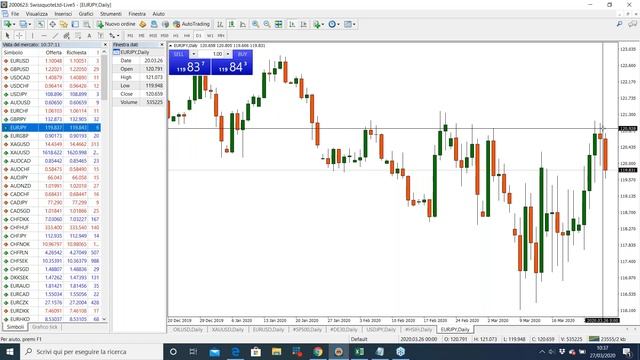Expand the periodicity clock dropdown arrow
The height and width of the screenshot is (360, 640).
click(338, 24)
